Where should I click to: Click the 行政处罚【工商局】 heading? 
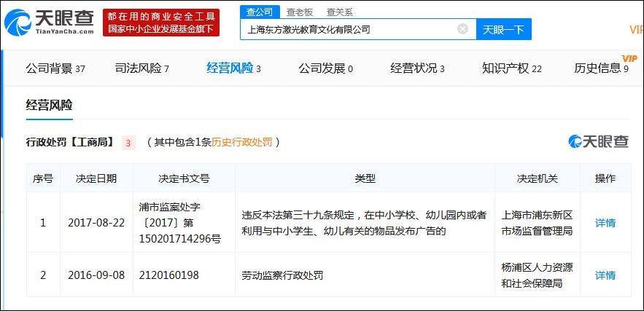[70, 142]
